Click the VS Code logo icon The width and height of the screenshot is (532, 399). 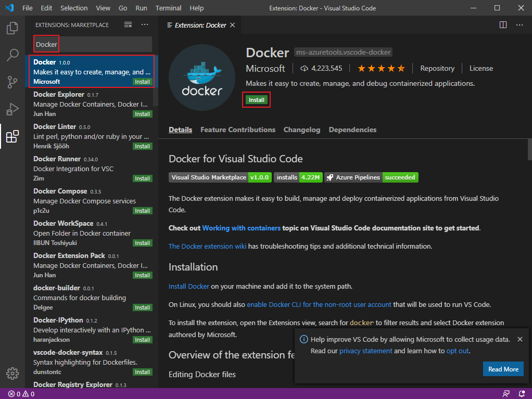9,8
